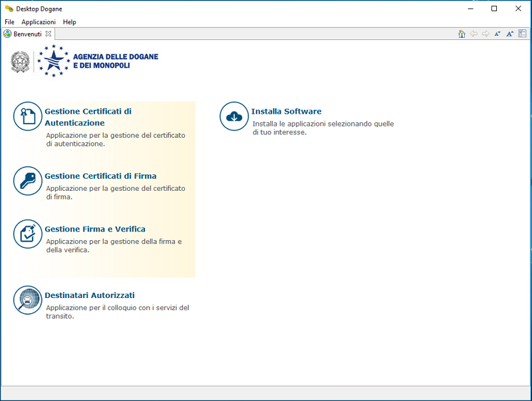Open the File menu
Viewport: 532px width, 401px height.
9,22
